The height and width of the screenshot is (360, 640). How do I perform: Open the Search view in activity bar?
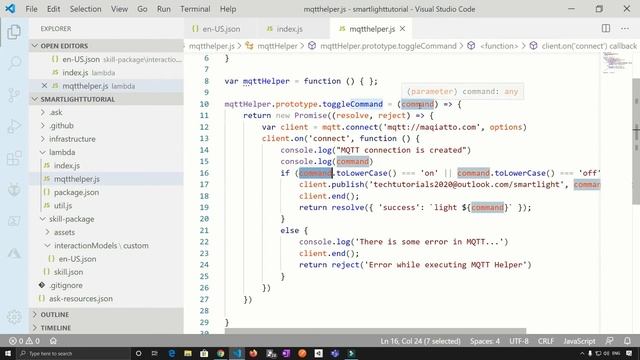pyautogui.click(x=14, y=63)
